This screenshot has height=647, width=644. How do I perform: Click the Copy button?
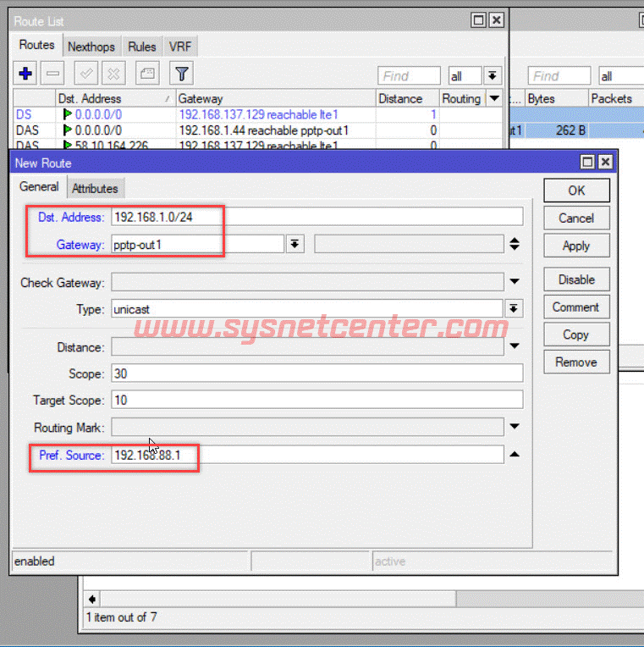tap(576, 335)
